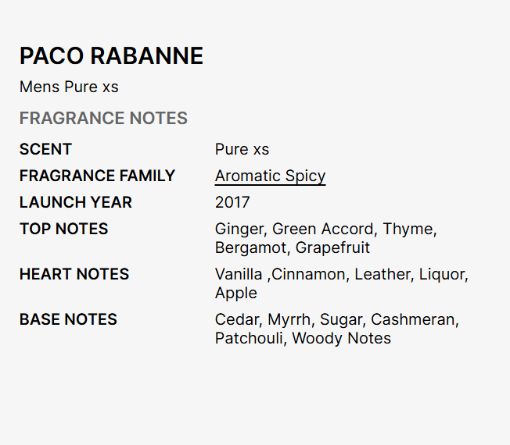Click the word Grapefruit in top notes
This screenshot has height=445, width=510.
(333, 248)
